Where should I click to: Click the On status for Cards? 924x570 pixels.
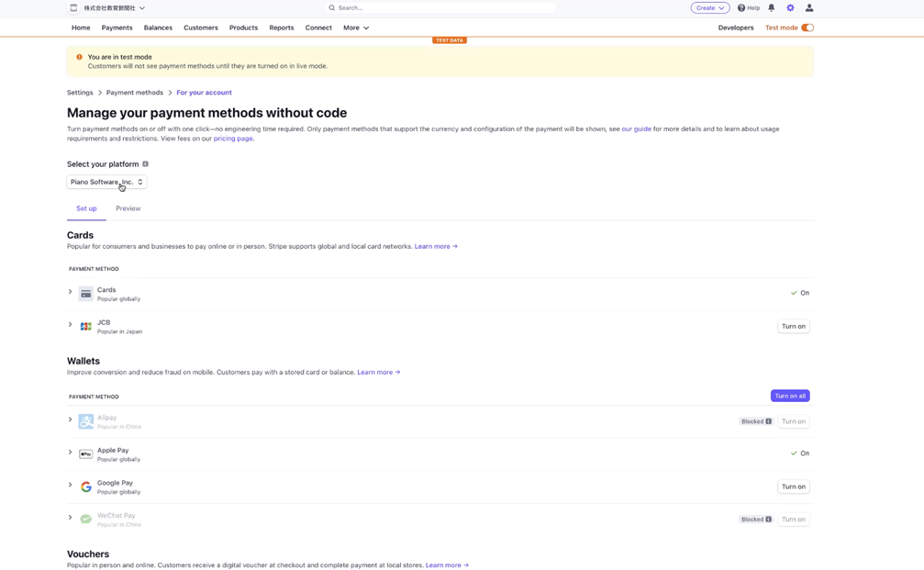[x=799, y=293]
